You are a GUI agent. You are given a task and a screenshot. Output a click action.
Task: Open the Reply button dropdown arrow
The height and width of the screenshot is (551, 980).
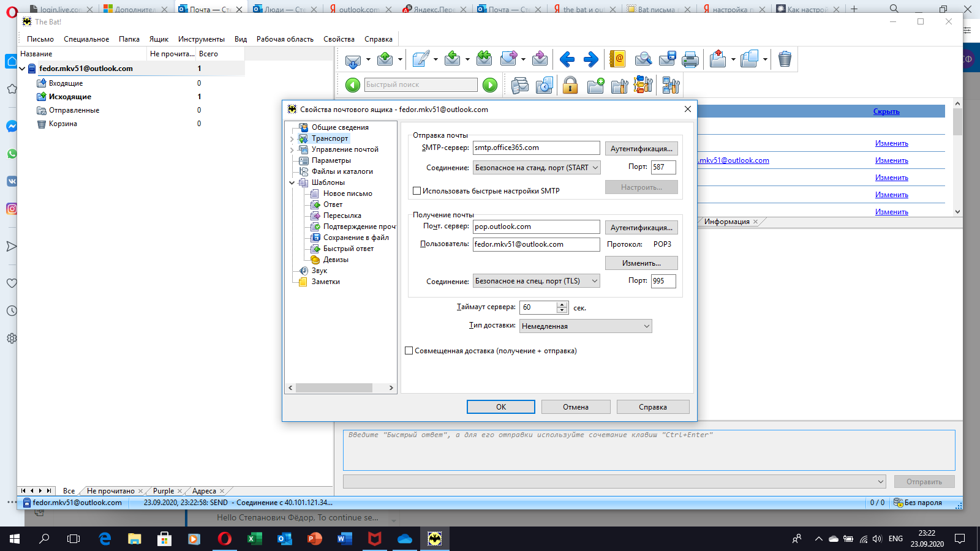467,60
